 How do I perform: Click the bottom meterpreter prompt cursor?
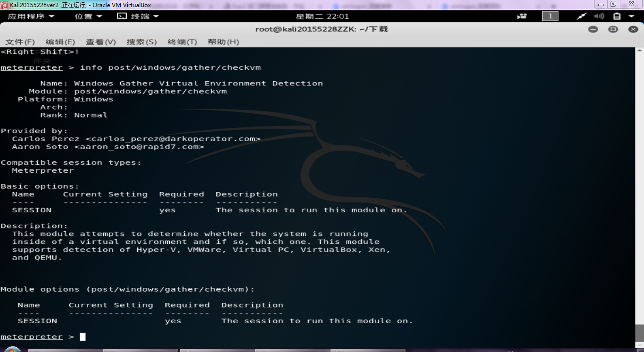(83, 337)
